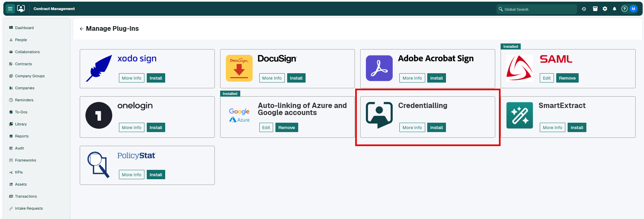The height and width of the screenshot is (219, 644).
Task: Install the PolicyStat plug-in
Action: pyautogui.click(x=156, y=175)
